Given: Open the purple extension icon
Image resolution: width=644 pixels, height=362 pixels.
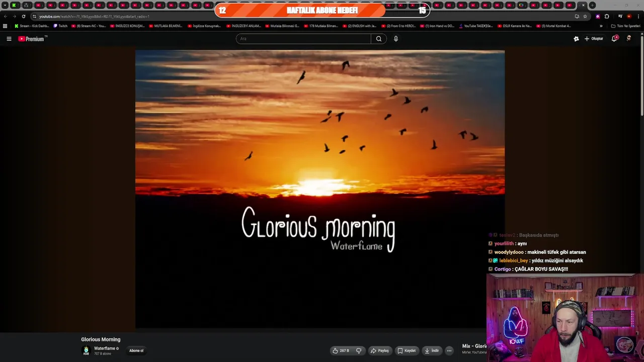Looking at the screenshot, I should (598, 16).
